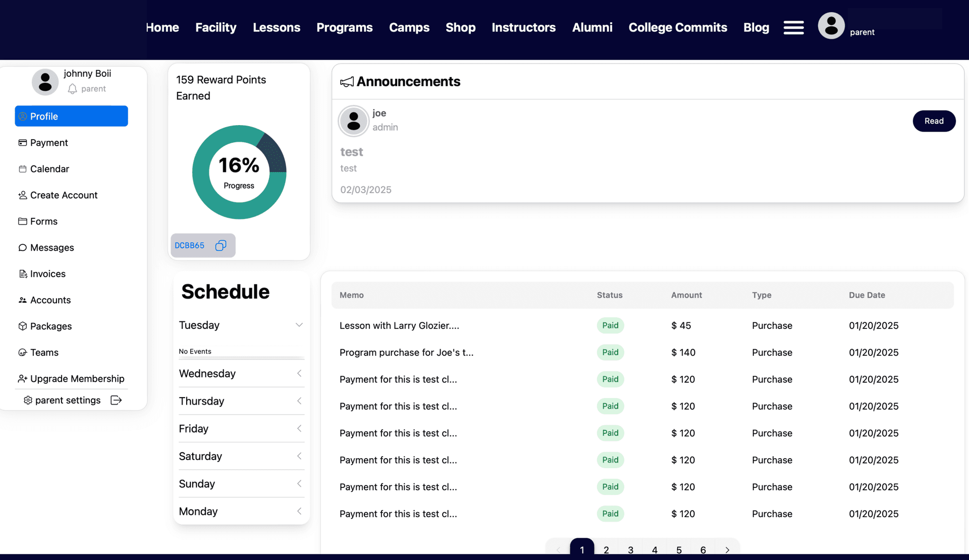Click the hamburger menu icon
Image resolution: width=969 pixels, height=560 pixels.
point(793,28)
